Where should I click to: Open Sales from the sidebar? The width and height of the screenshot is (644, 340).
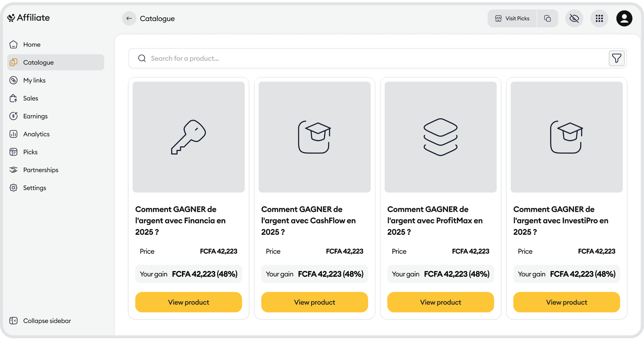[x=31, y=98]
